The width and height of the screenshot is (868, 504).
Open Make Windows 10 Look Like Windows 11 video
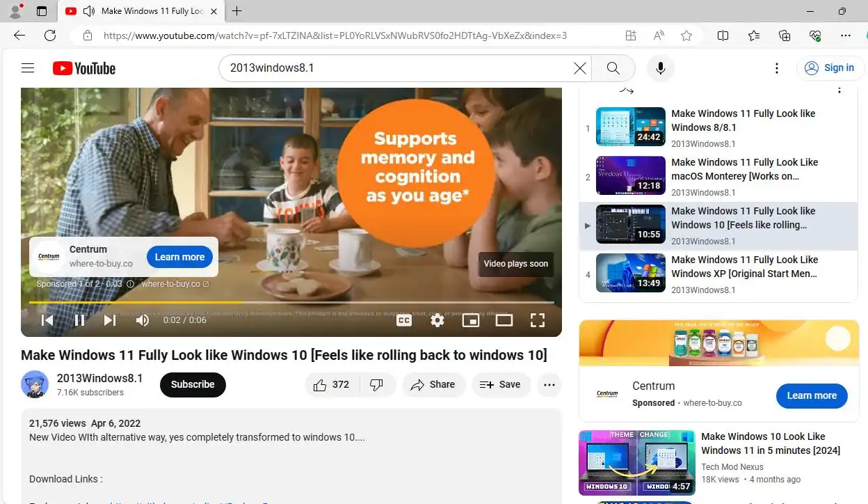tap(770, 443)
